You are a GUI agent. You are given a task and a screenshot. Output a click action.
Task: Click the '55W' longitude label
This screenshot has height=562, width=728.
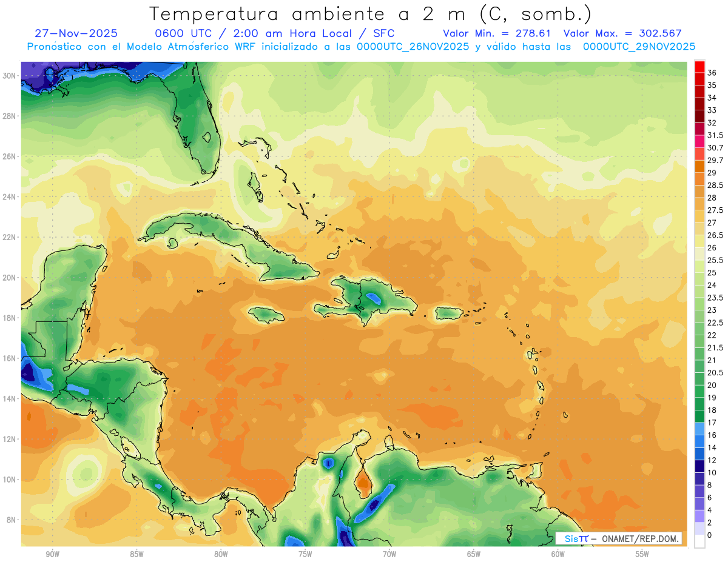(x=642, y=554)
